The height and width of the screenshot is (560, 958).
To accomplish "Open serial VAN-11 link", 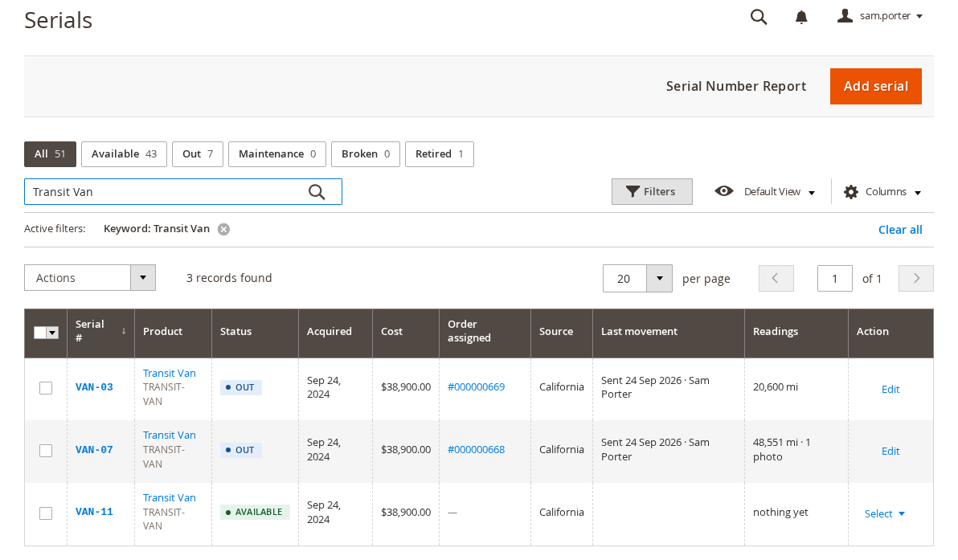I will [x=94, y=512].
